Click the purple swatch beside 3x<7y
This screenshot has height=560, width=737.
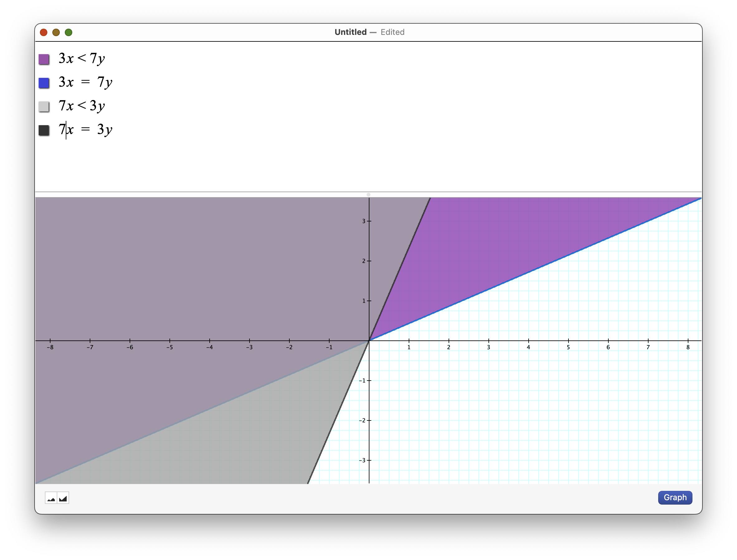coord(44,59)
